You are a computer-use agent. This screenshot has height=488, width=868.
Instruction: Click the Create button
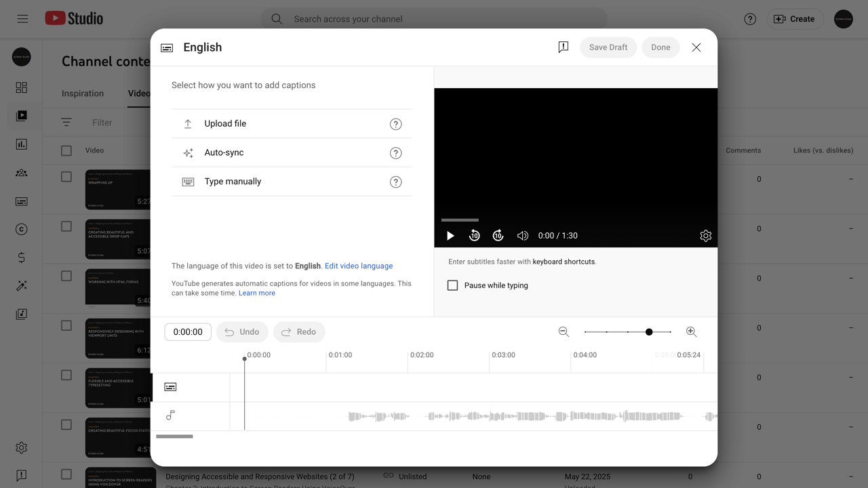point(795,19)
